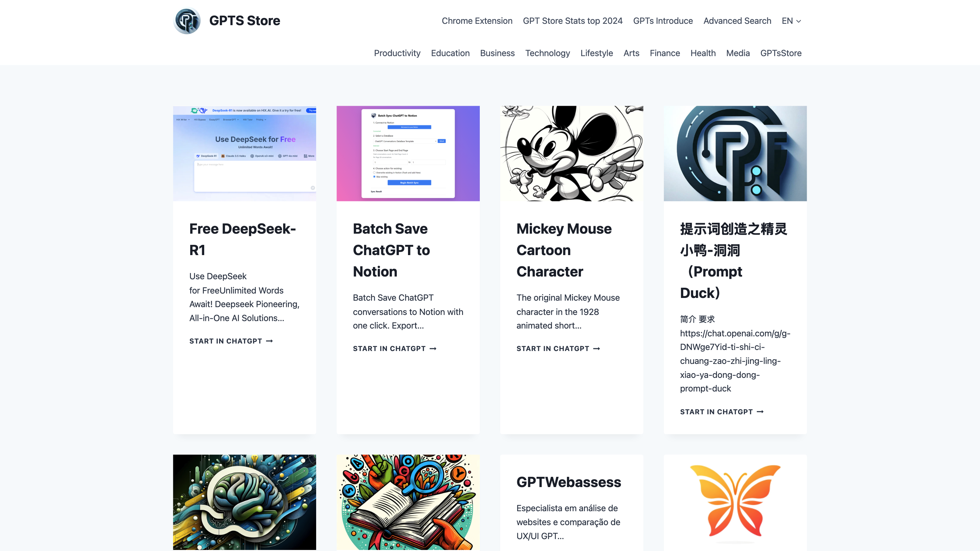The width and height of the screenshot is (980, 551).
Task: Click the Mickey Mouse cartoon thumbnail
Action: [x=571, y=153]
